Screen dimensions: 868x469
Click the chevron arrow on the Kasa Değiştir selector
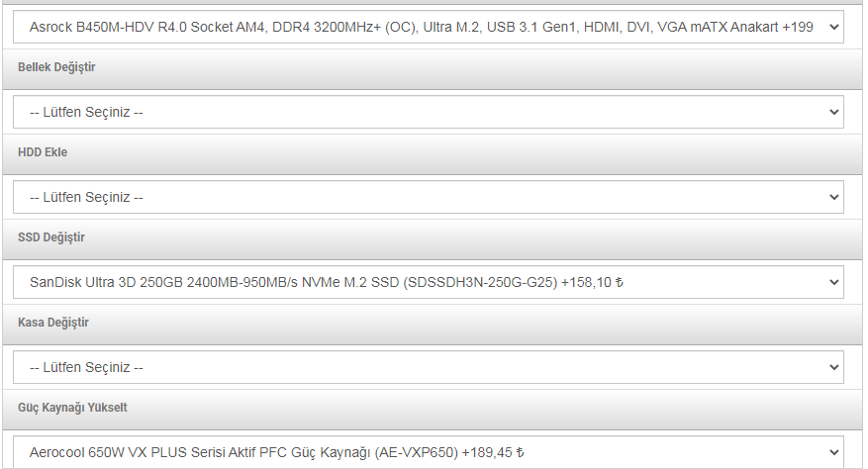coord(831,368)
